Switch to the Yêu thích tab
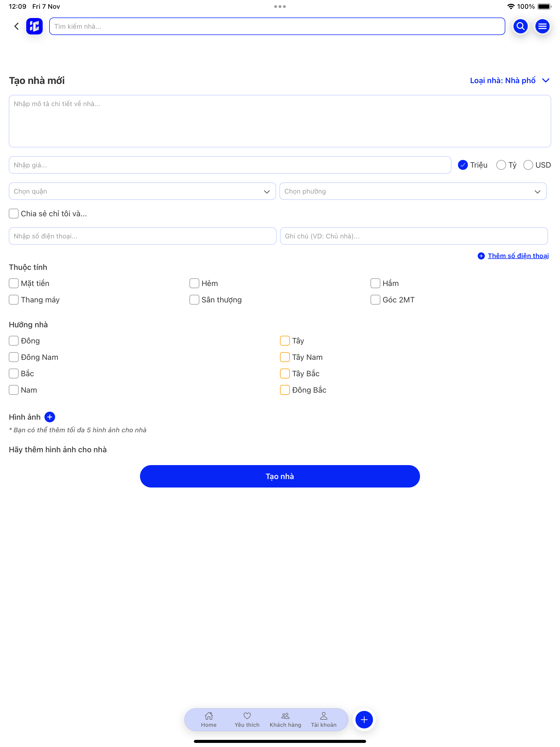The image size is (560, 747). [x=247, y=720]
